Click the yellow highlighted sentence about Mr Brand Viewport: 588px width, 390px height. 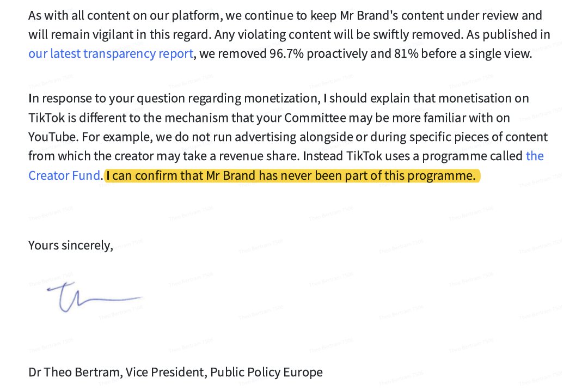(x=291, y=176)
